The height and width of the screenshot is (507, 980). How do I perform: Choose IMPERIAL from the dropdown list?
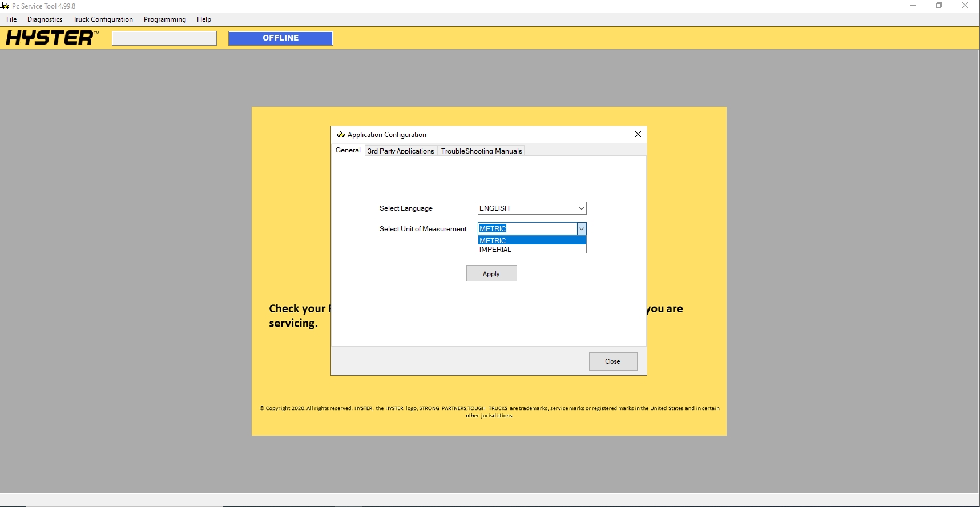(x=532, y=249)
